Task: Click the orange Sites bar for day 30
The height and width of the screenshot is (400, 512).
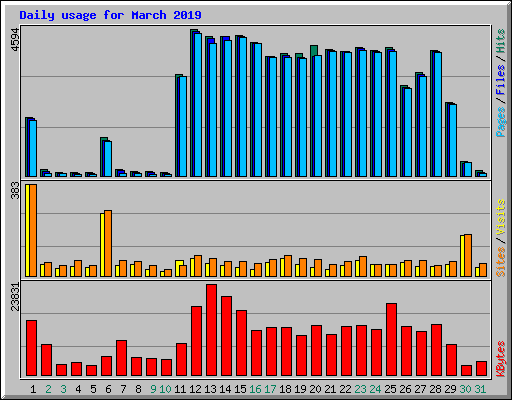Action: pos(468,255)
